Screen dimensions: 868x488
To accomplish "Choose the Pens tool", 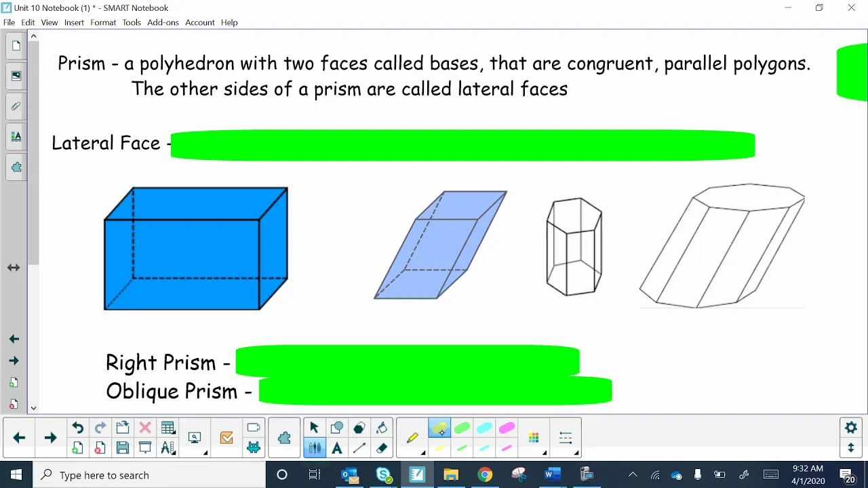I will click(x=314, y=448).
